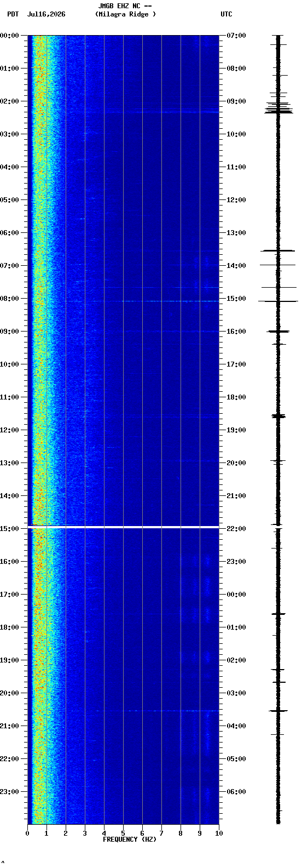Viewport: 302px width, 868px height.
Task: Click the 18:00 UTC time label
Action: click(236, 397)
